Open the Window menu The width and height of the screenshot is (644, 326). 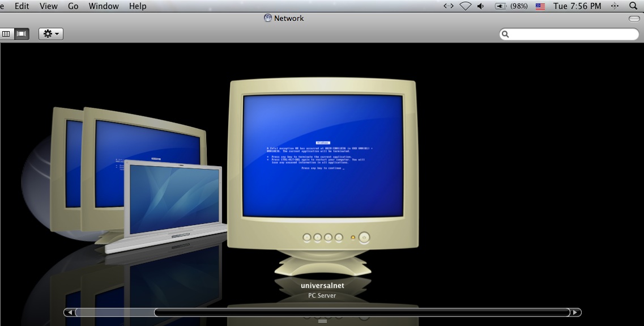[x=104, y=6]
